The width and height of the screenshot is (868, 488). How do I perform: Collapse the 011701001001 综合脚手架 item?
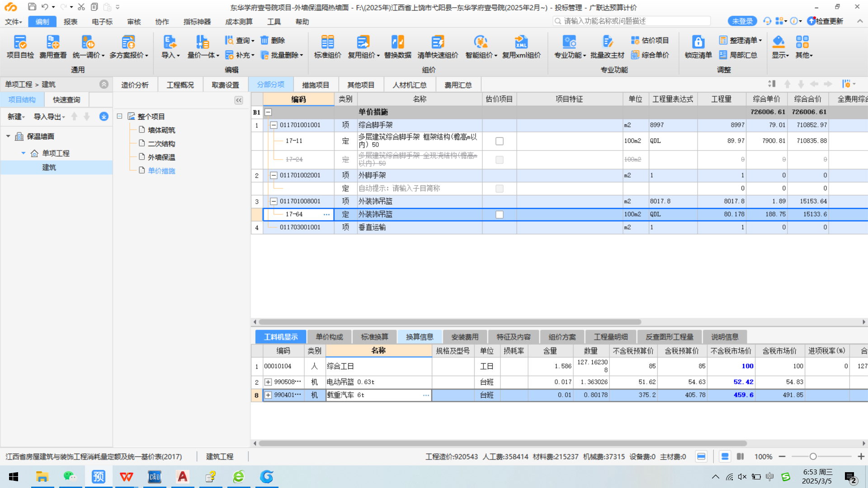[x=274, y=125]
